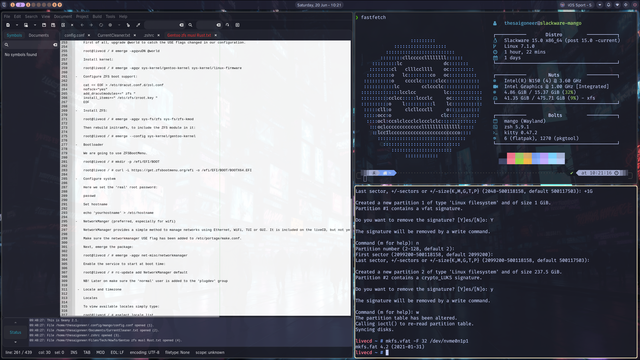Click the Save file toolbar icon
Image resolution: width=640 pixels, height=360 pixels.
44,25
